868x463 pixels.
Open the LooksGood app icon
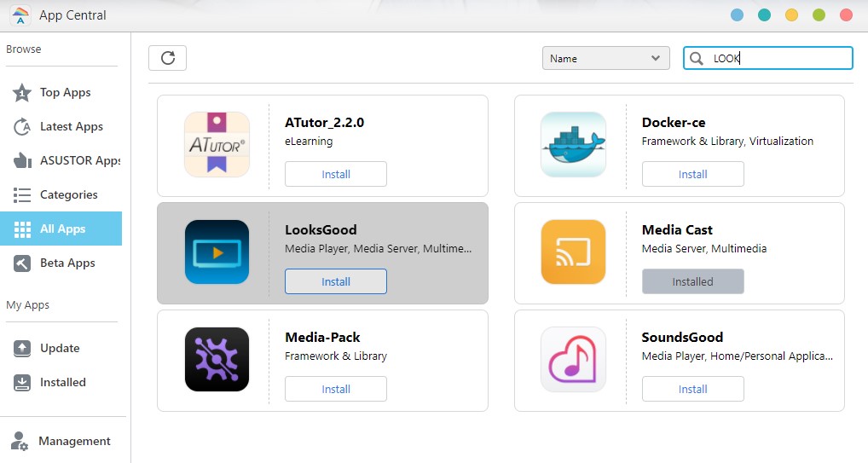[217, 252]
